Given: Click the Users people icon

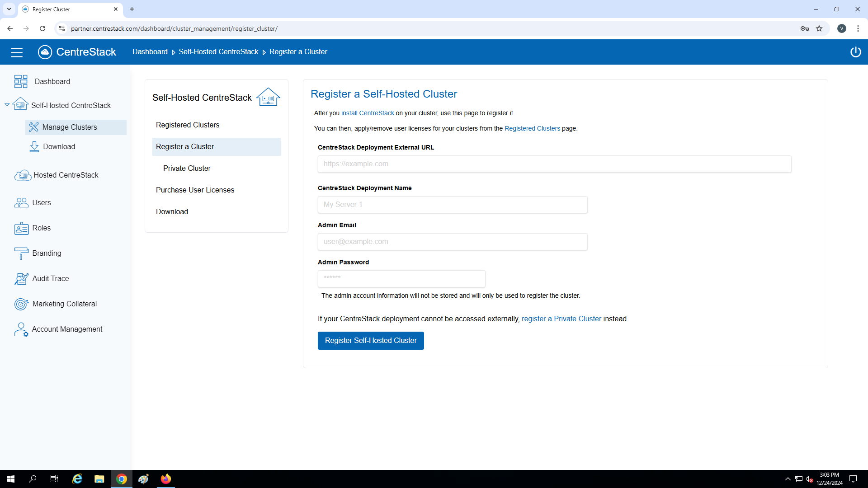Looking at the screenshot, I should 21,202.
